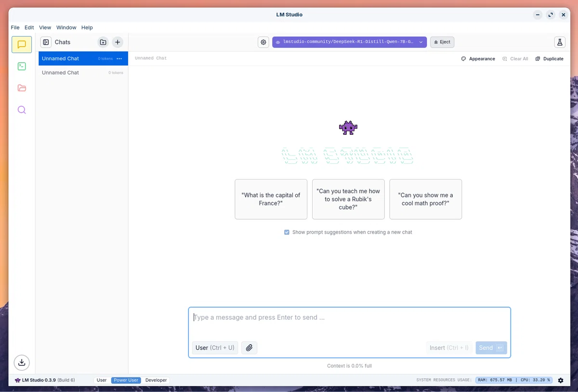This screenshot has height=392, width=578.
Task: Open the File menu
Action: click(15, 27)
